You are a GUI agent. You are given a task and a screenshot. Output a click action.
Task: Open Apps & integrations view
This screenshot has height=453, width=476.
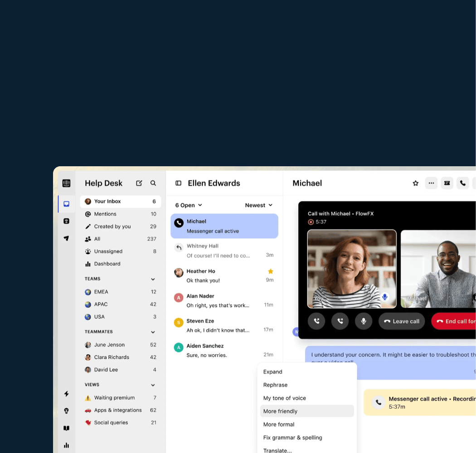tap(120, 410)
